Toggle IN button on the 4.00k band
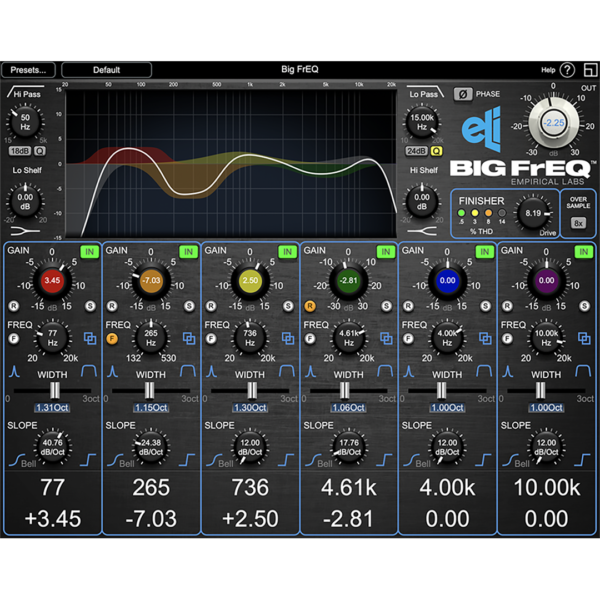This screenshot has width=600, height=600. [x=484, y=252]
